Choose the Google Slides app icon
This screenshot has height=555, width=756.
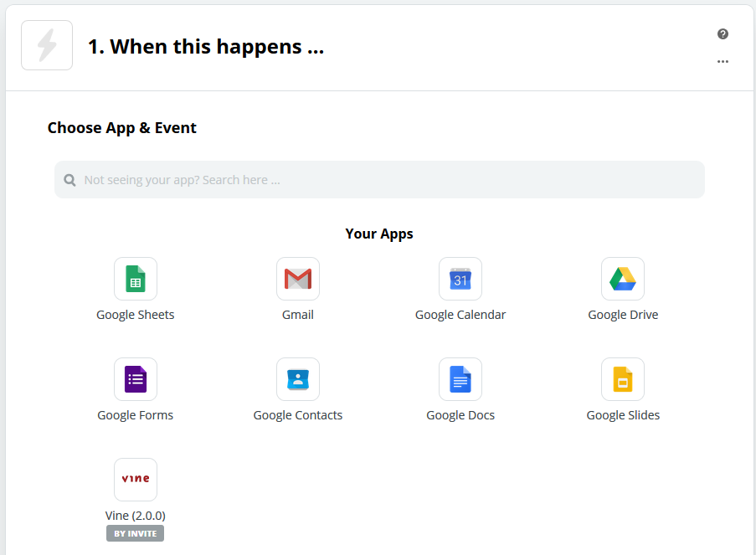623,379
